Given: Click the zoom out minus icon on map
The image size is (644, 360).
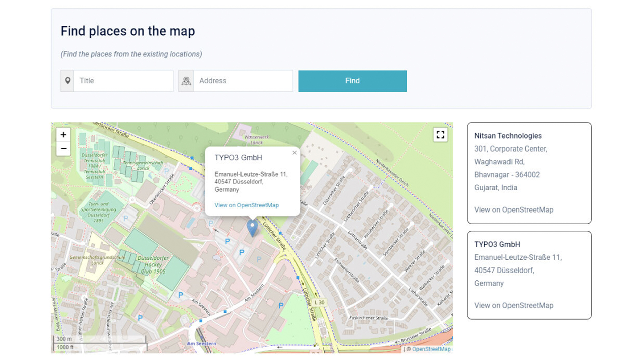Looking at the screenshot, I should click(x=63, y=148).
